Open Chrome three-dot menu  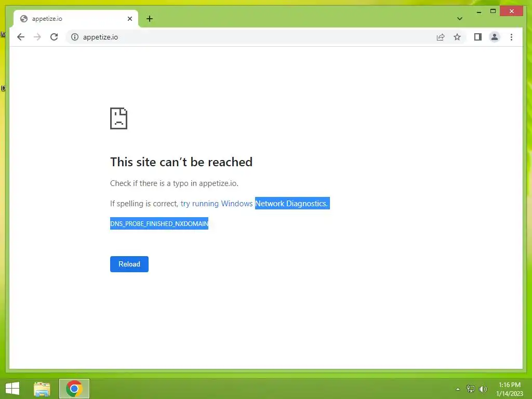(x=511, y=37)
